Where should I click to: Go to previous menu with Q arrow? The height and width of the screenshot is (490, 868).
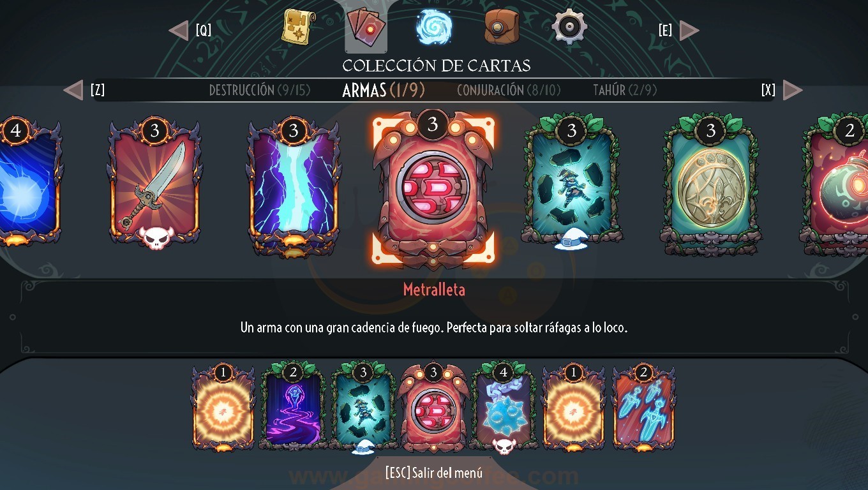(x=179, y=30)
